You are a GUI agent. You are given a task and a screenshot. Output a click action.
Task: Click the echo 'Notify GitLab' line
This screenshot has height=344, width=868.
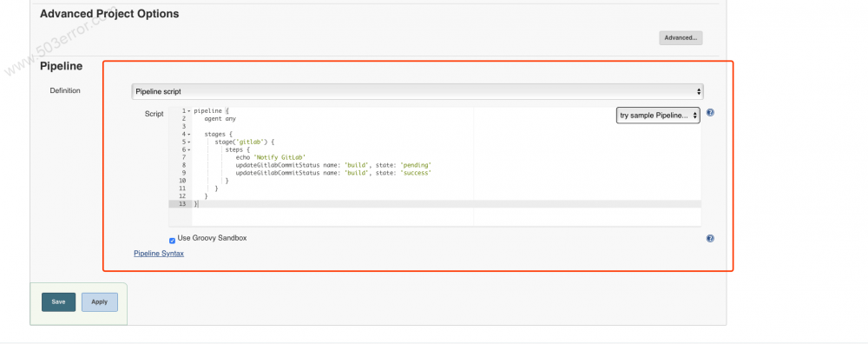tap(271, 157)
